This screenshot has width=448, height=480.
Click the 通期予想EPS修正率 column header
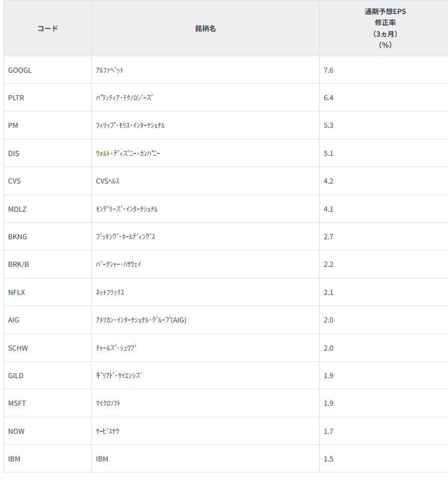[x=385, y=28]
